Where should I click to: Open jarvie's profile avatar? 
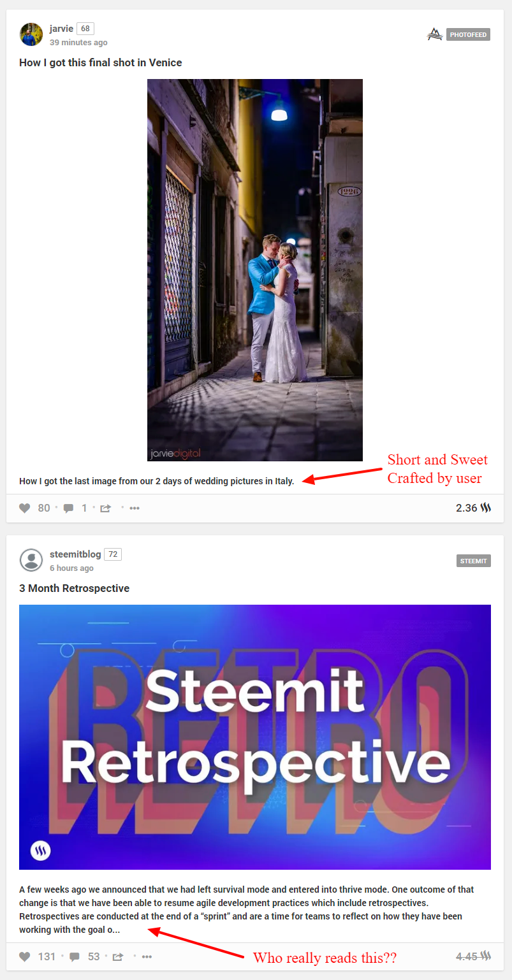coord(31,34)
